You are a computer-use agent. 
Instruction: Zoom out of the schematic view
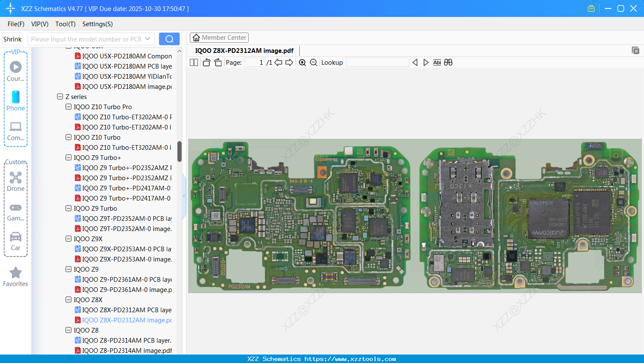(x=313, y=62)
